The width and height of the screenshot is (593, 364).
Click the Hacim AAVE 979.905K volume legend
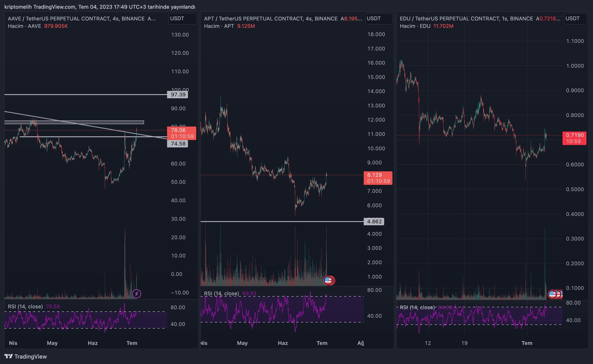[38, 26]
